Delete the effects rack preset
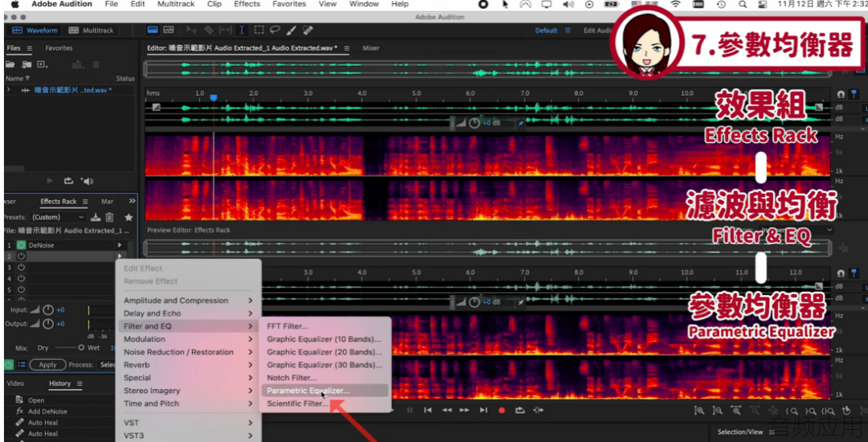 109,218
